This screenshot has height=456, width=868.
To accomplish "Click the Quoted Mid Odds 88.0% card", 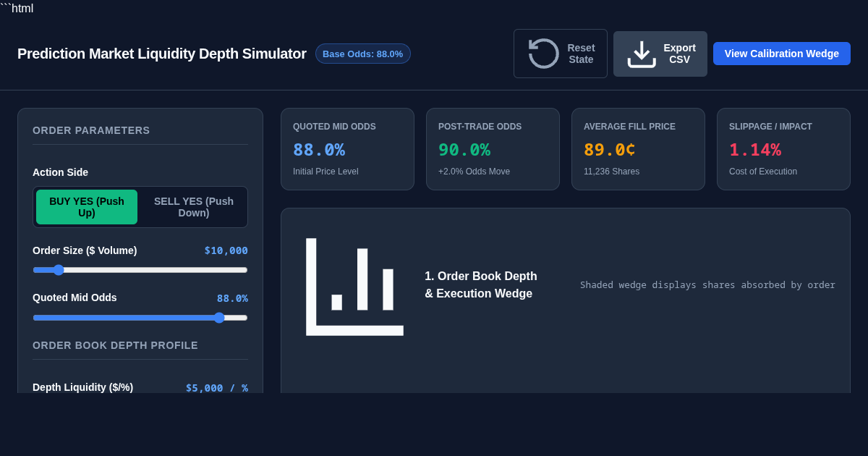I will click(x=347, y=149).
